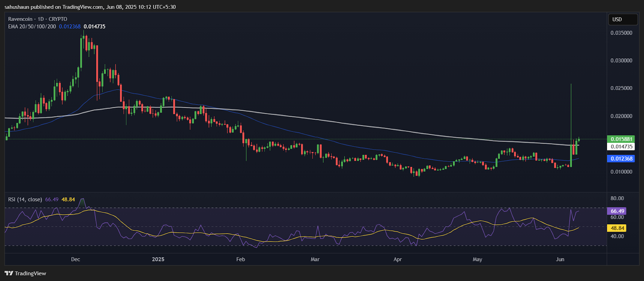Select the RSI (14, close) indicator legend

click(25, 199)
